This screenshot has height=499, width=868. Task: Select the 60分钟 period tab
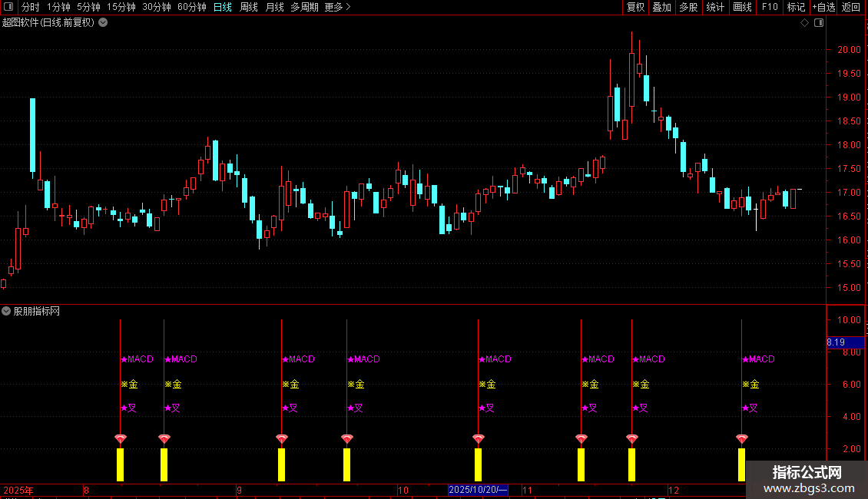[x=191, y=7]
